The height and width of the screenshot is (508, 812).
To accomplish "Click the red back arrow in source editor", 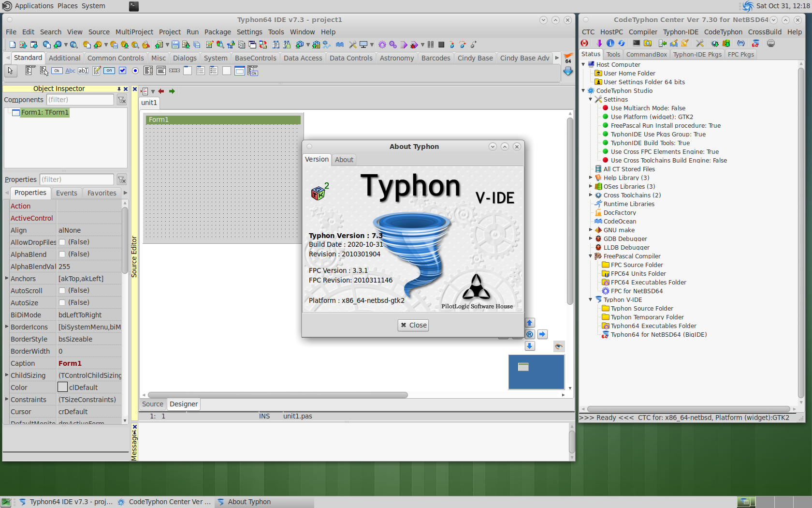I will pos(161,91).
